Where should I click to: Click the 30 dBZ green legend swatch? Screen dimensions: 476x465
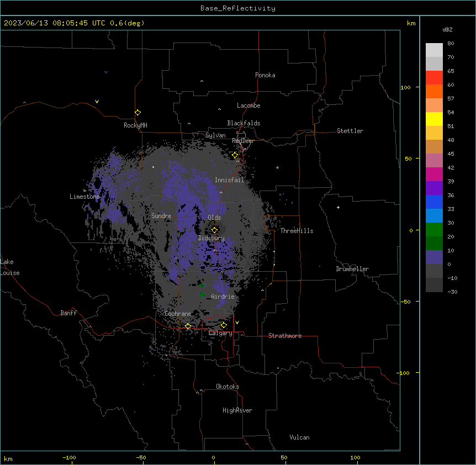click(x=434, y=230)
